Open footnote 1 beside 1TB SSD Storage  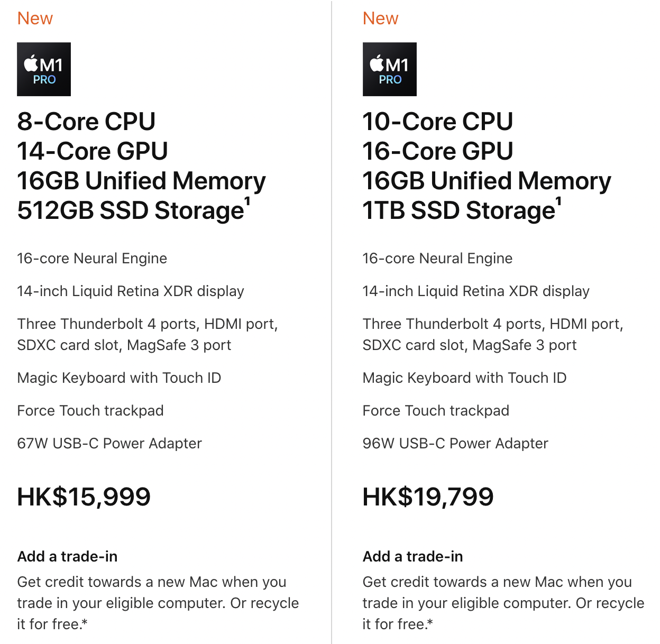558,201
